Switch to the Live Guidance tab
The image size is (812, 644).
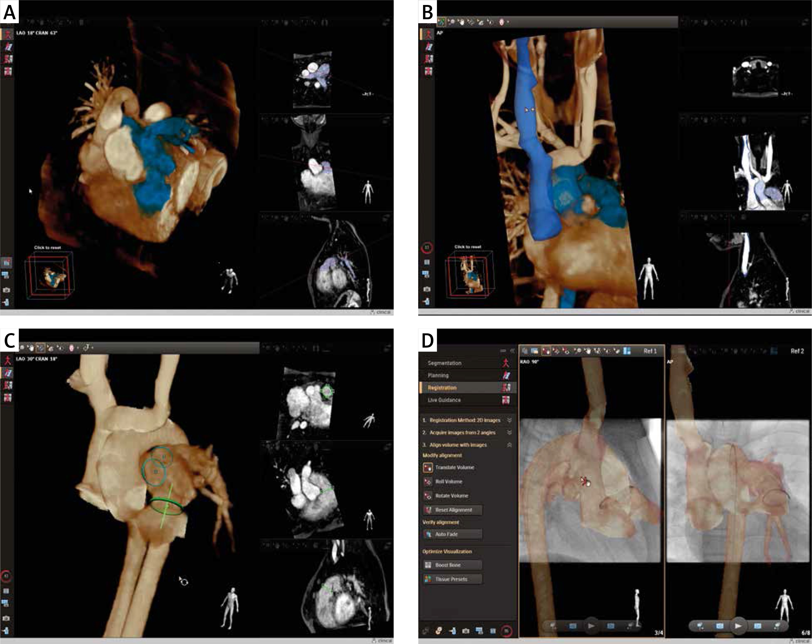[444, 400]
